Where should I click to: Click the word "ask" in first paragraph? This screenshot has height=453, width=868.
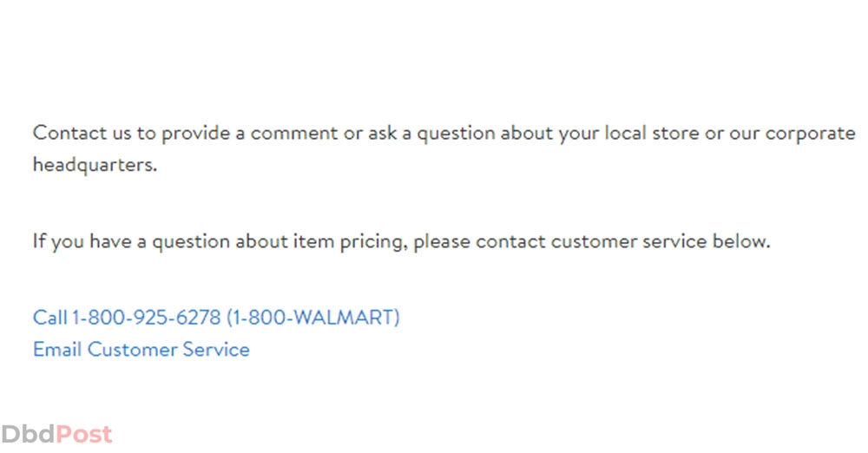pyautogui.click(x=383, y=133)
